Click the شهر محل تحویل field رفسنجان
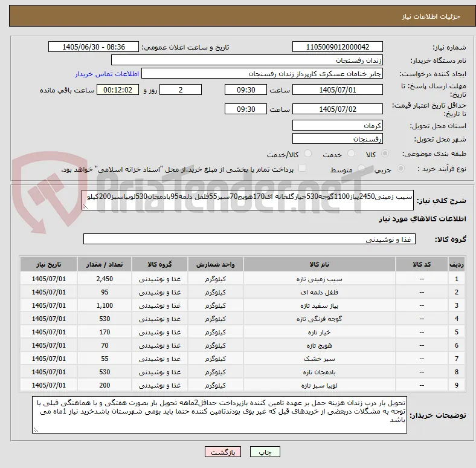The image size is (476, 468). pos(337,139)
